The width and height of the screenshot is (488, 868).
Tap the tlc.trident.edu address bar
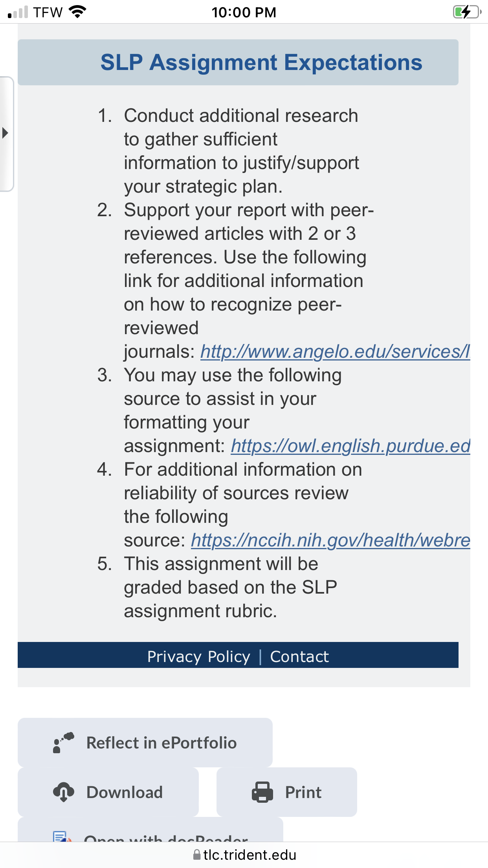pos(244,855)
